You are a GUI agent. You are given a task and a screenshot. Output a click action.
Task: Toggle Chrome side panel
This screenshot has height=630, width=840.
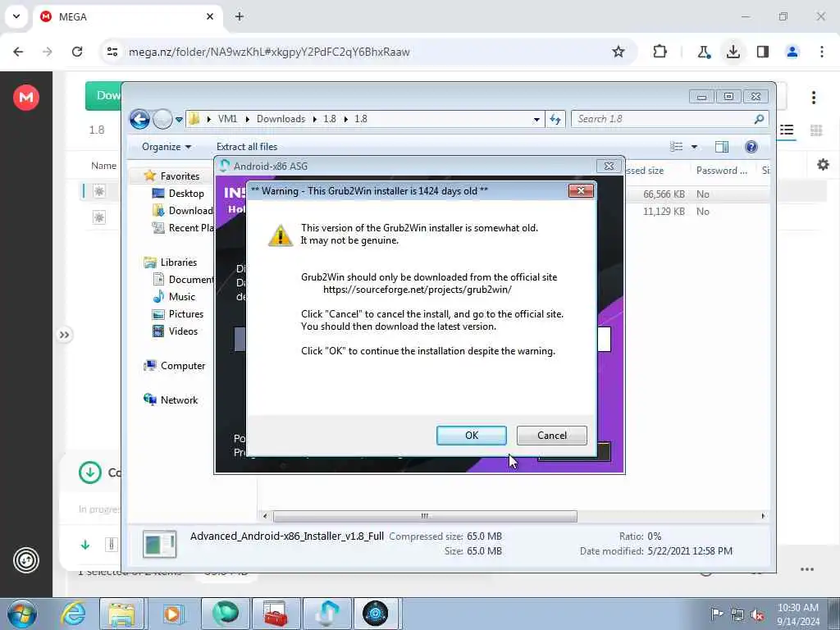[763, 52]
